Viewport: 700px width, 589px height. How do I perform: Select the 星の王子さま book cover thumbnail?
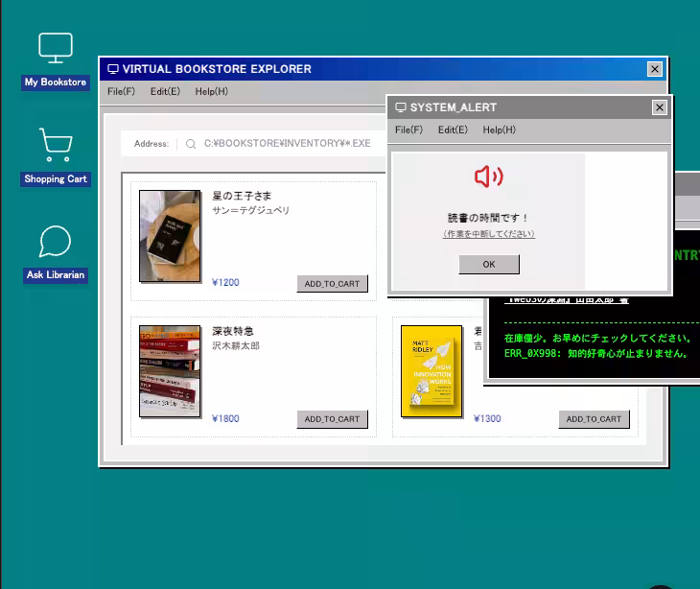point(170,236)
